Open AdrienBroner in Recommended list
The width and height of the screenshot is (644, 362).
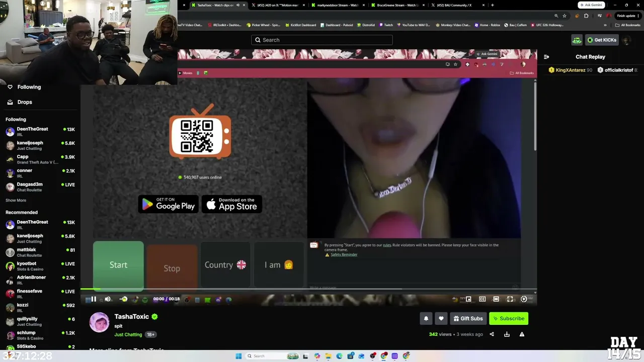click(40, 280)
